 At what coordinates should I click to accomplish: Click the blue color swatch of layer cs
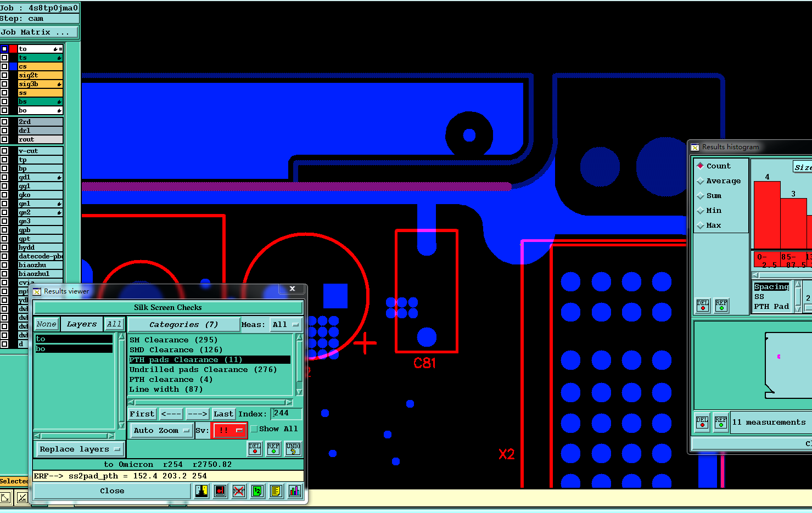pos(13,66)
